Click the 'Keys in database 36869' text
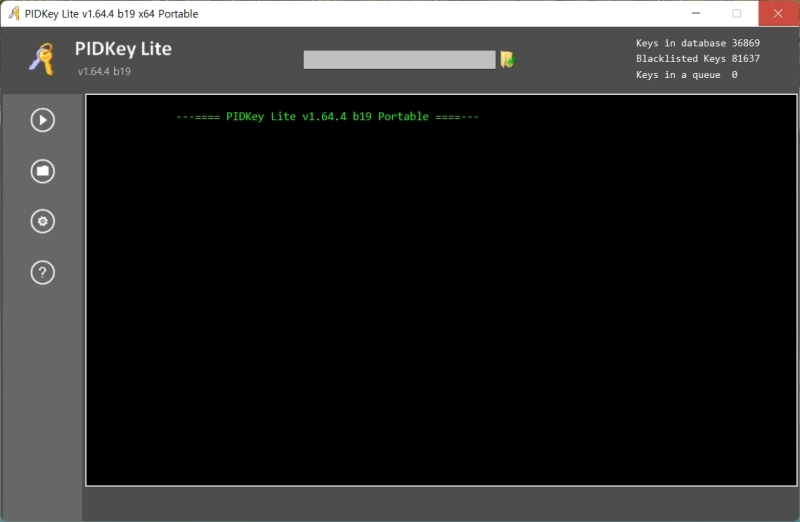 697,43
